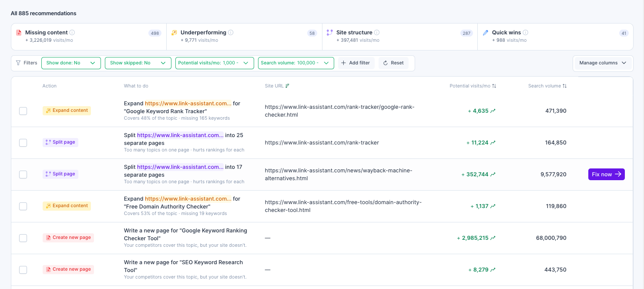Image resolution: width=644 pixels, height=289 pixels.
Task: Select checkbox for Free Domain Authority Checker row
Action: tap(23, 206)
